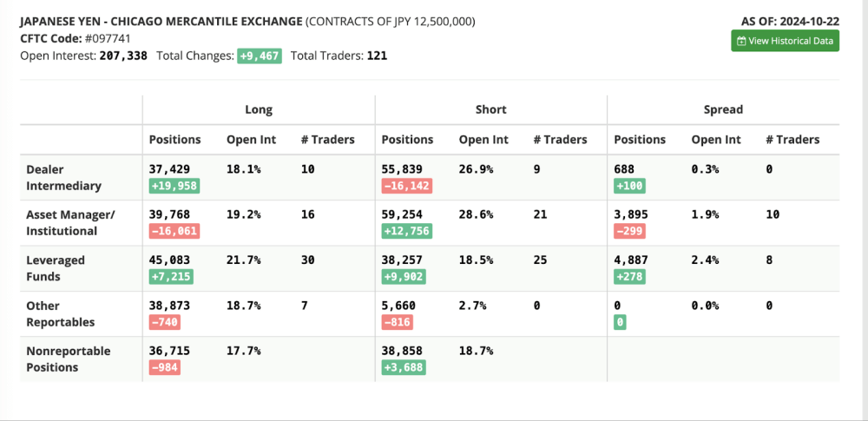Click the Dealer Intermediary row label

[x=63, y=177]
